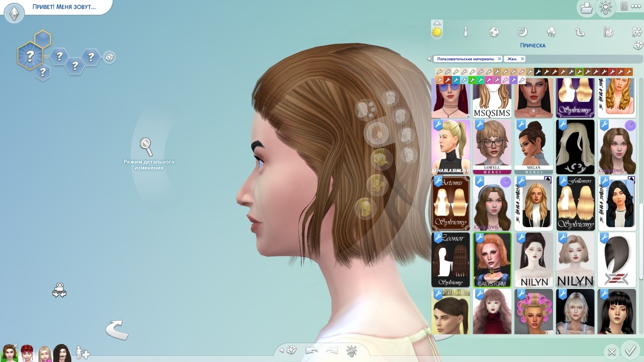Open the gallery save folder icon
Screen dimensions: 644x362
586,8
